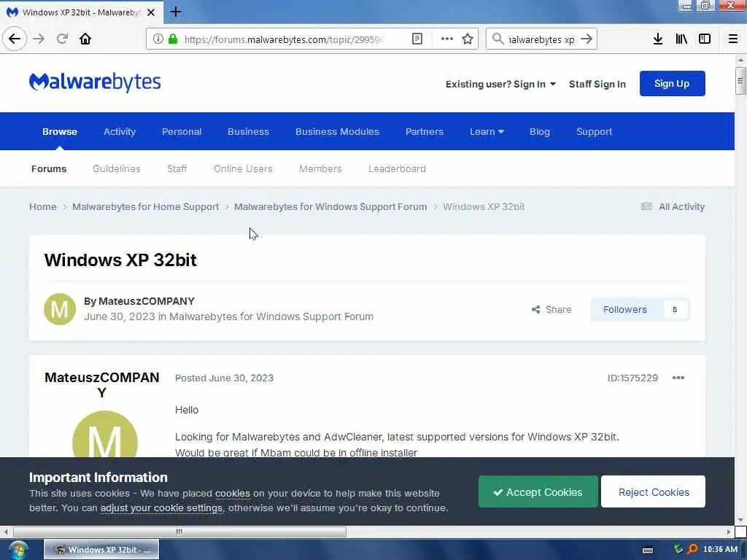The height and width of the screenshot is (560, 747).
Task: Click the Malwarebytes logo
Action: click(95, 82)
